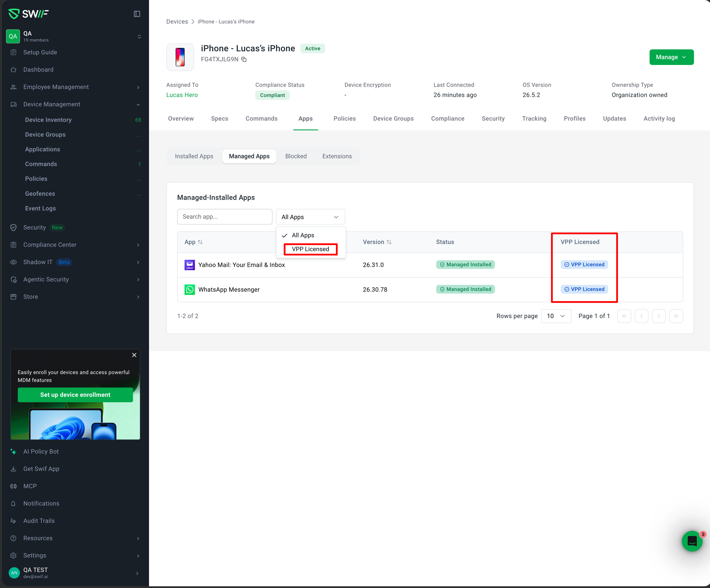Collapse the sidebar panel icon
The height and width of the screenshot is (588, 710).
pyautogui.click(x=137, y=14)
